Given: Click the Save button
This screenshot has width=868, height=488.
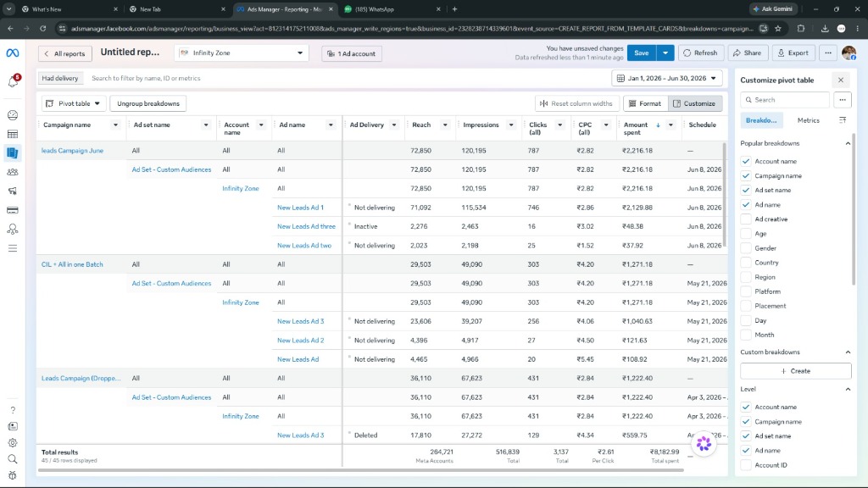Looking at the screenshot, I should [642, 53].
